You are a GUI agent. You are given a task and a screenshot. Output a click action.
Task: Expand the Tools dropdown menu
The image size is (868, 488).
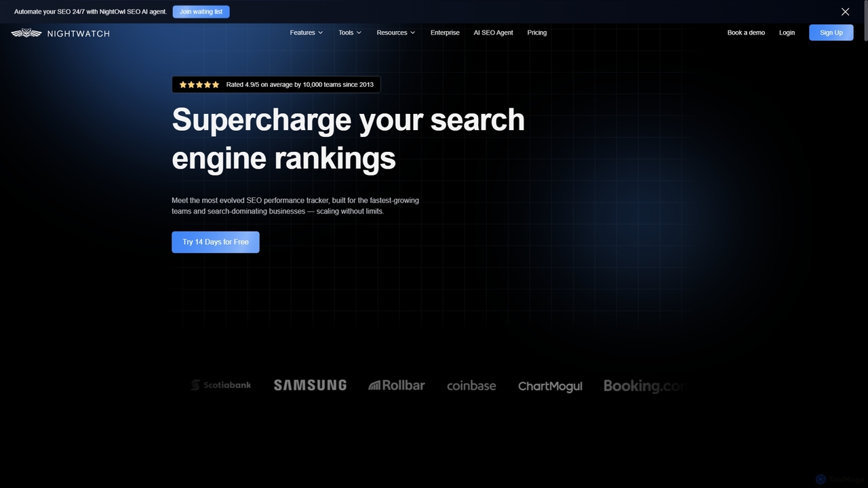pyautogui.click(x=350, y=33)
